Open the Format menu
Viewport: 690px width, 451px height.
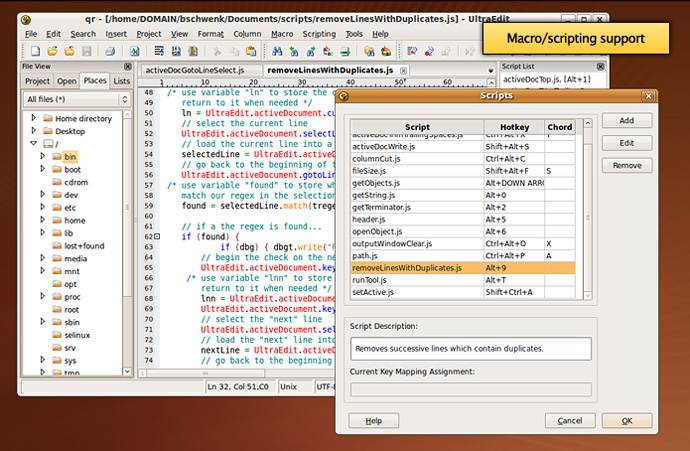tap(210, 34)
